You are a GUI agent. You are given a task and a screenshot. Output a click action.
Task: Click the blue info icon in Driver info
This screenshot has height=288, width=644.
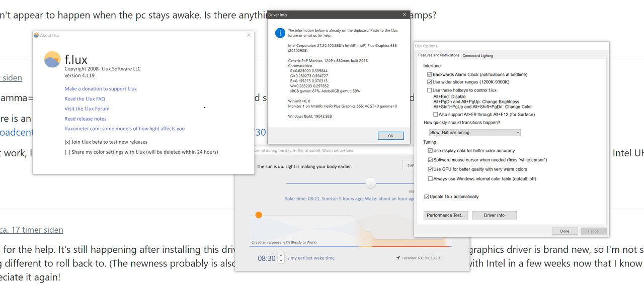[280, 33]
